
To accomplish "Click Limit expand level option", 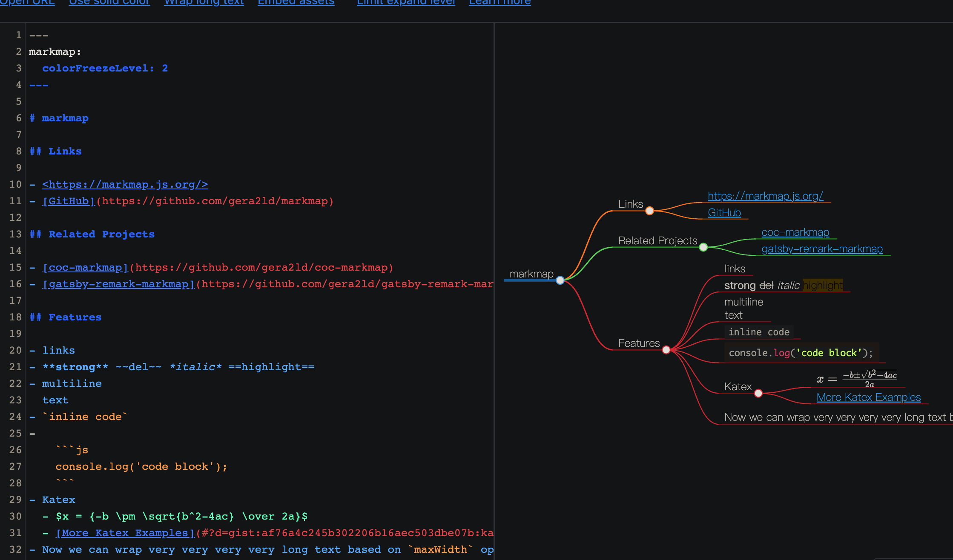I will pos(406,3).
